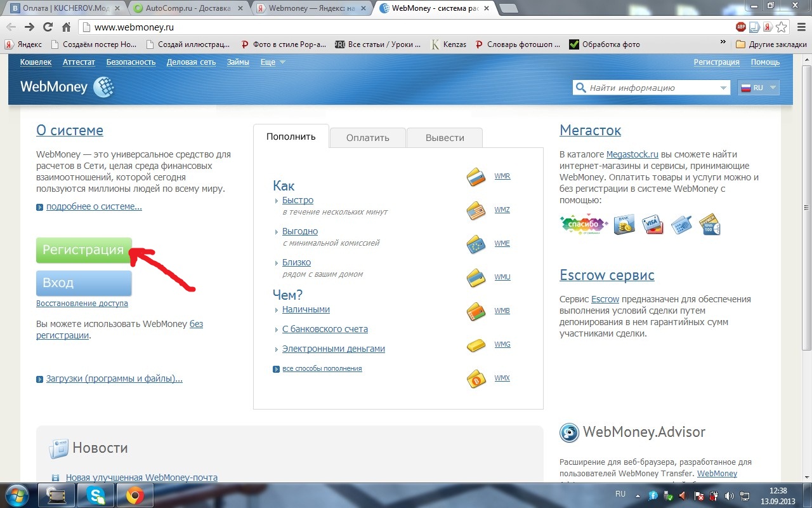
Task: Switch to the Вывести tab
Action: [x=445, y=138]
